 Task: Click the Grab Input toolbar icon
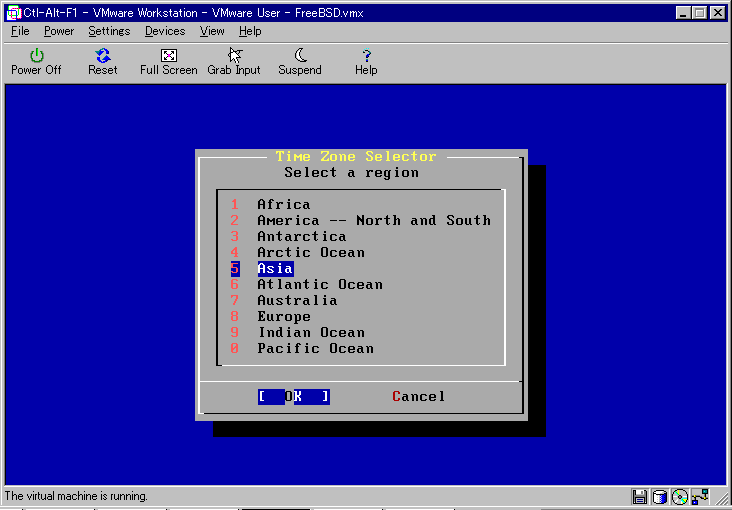pyautogui.click(x=234, y=61)
